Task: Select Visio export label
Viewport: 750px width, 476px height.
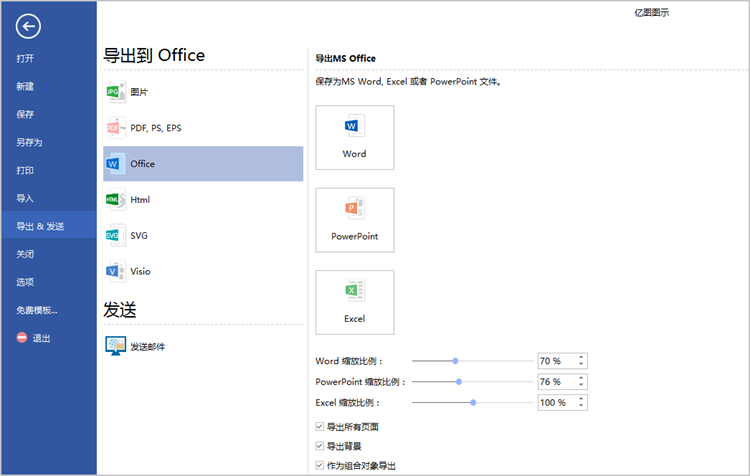Action: 141,271
